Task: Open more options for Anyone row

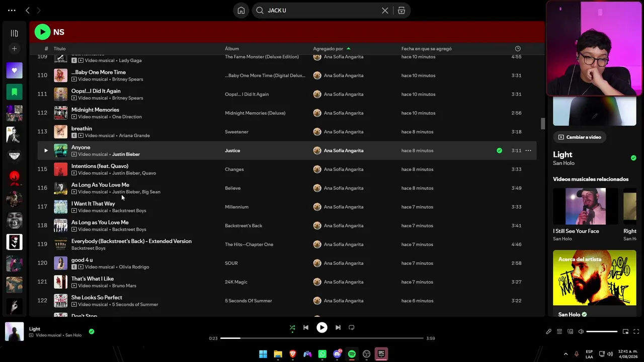Action: pyautogui.click(x=528, y=150)
